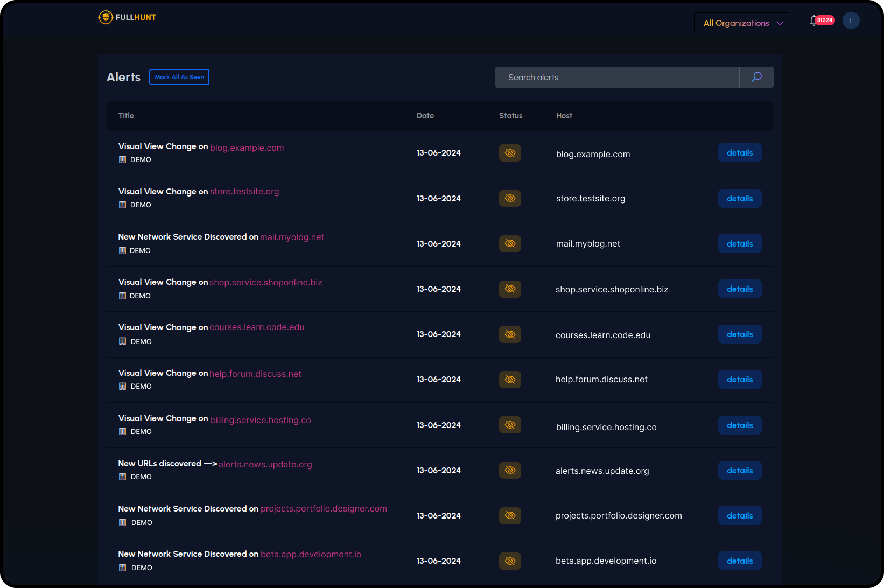
Task: Follow the pink courses.learn.code.edu title link
Action: [x=257, y=327]
